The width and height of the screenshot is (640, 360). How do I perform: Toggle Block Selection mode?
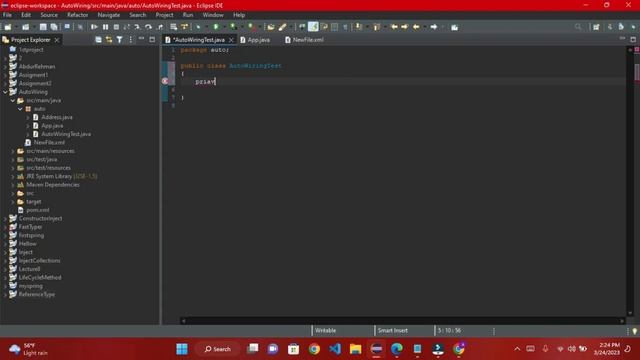coord(335,27)
